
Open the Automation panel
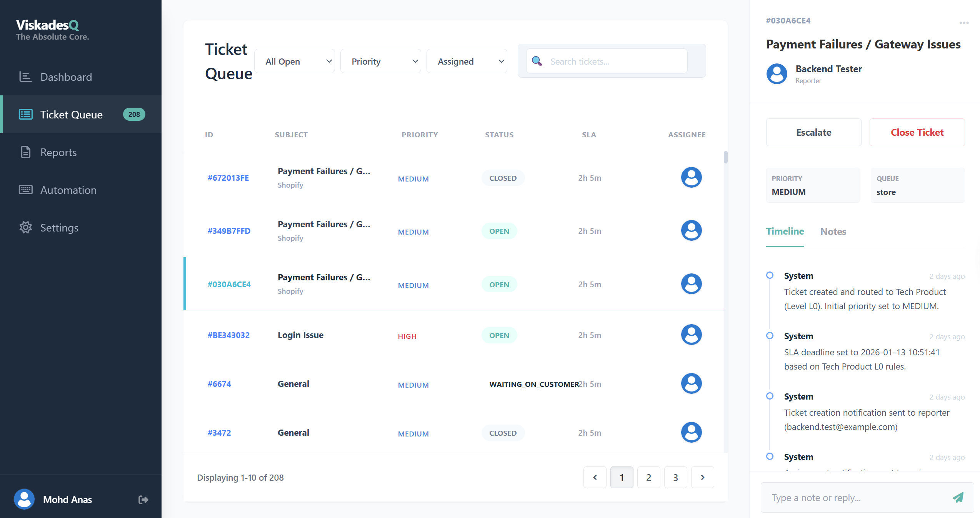click(x=68, y=190)
